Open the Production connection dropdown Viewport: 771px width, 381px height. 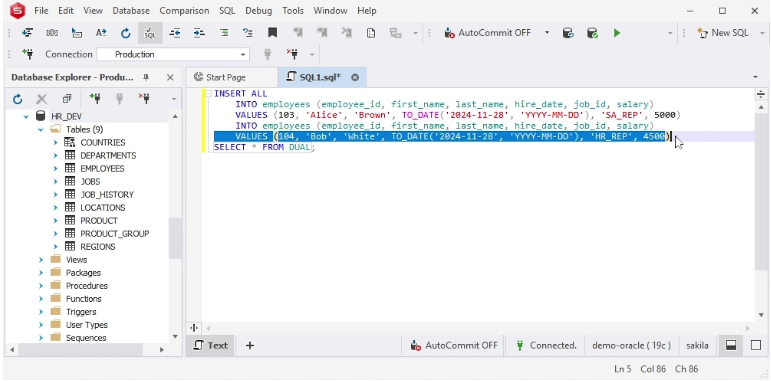click(x=173, y=55)
